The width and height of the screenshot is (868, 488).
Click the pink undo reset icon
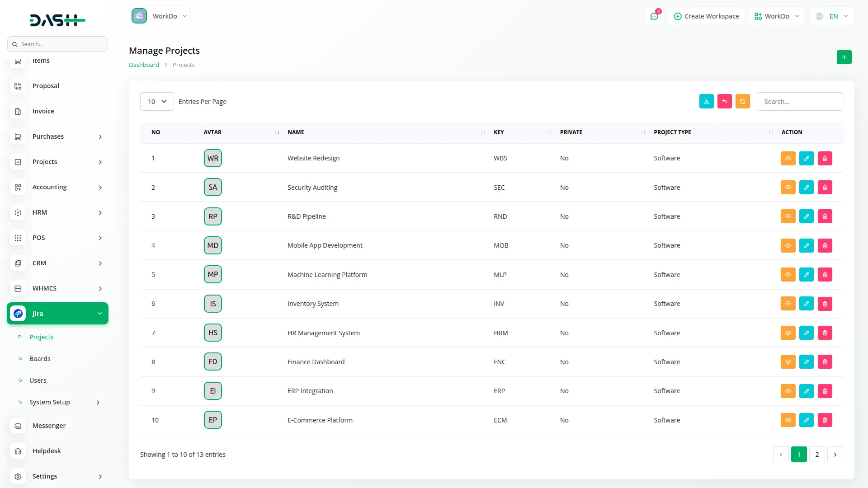[724, 102]
